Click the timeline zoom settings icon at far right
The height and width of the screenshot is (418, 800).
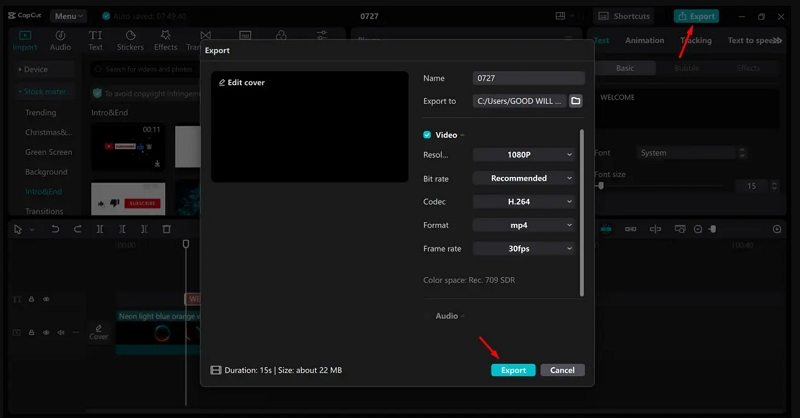[777, 229]
